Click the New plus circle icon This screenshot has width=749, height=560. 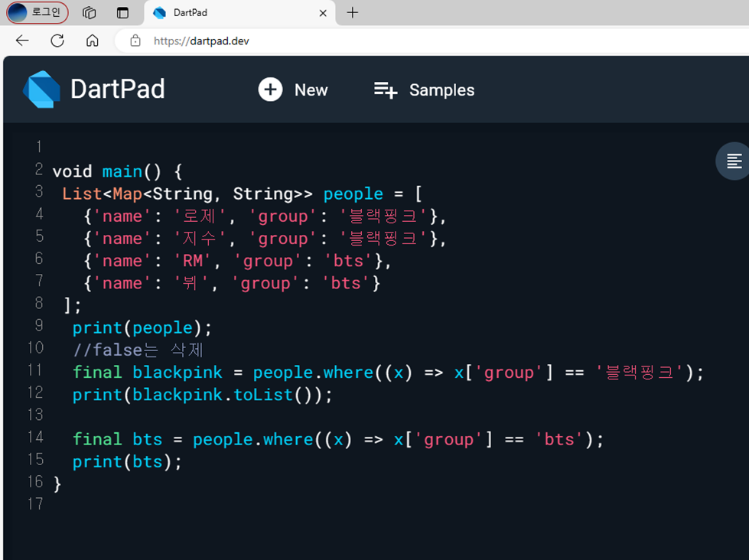click(x=270, y=90)
